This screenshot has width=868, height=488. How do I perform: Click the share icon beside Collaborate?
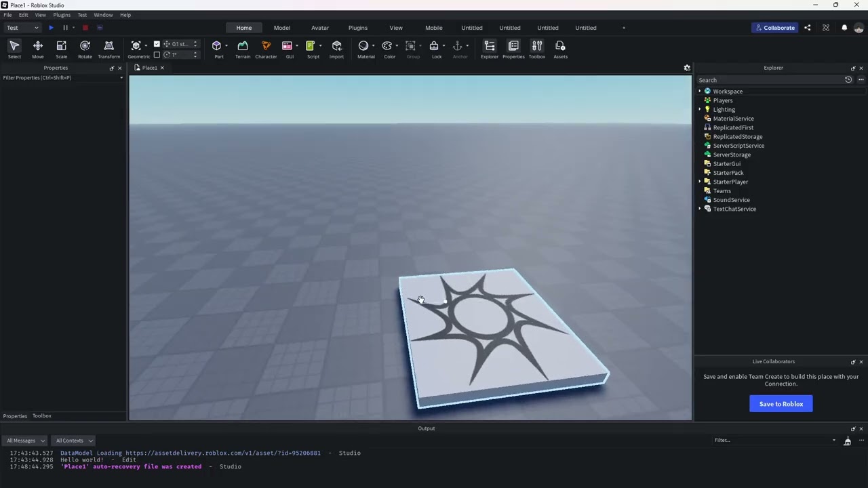tap(808, 28)
